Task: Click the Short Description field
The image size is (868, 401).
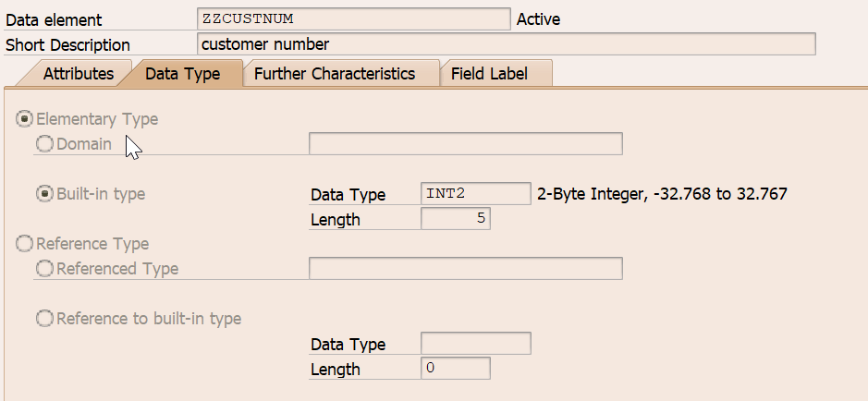Action: [x=506, y=43]
